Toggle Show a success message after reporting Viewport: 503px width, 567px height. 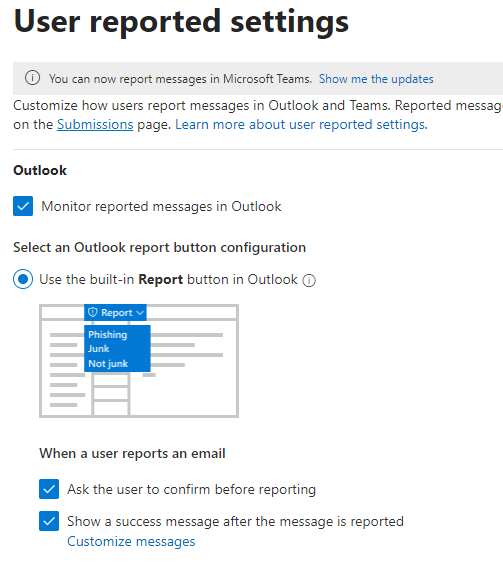(49, 521)
